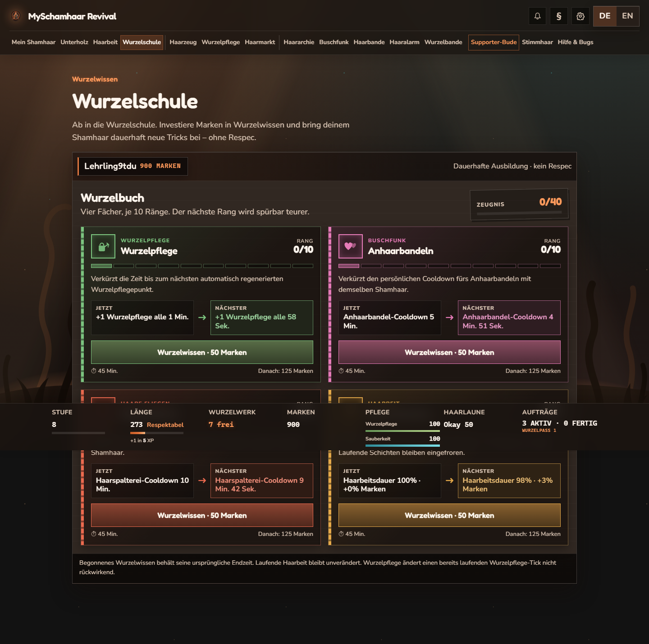The height and width of the screenshot is (644, 649).
Task: Open the Haarbeit navigation item
Action: [x=105, y=42]
